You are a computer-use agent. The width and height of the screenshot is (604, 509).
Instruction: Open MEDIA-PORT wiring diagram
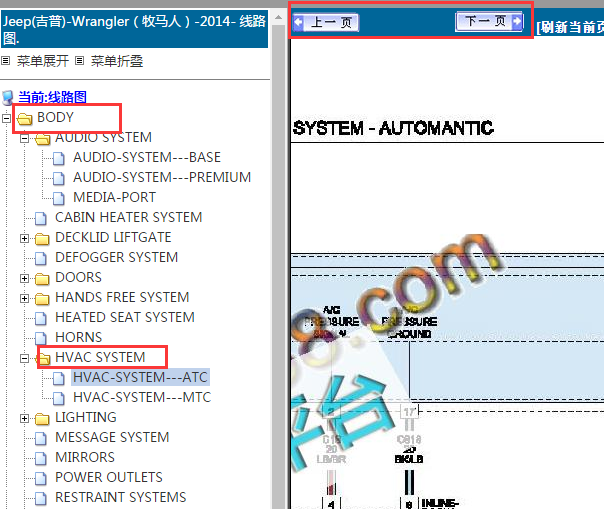pos(114,197)
